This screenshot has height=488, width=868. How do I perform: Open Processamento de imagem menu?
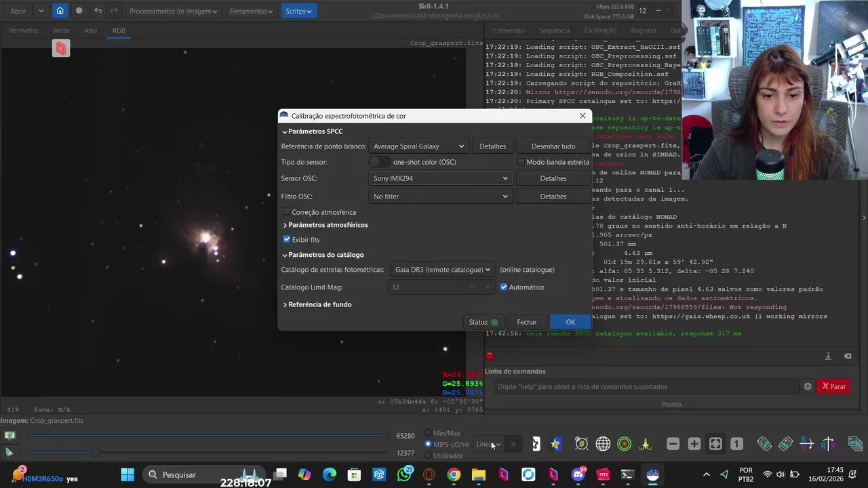pyautogui.click(x=174, y=11)
